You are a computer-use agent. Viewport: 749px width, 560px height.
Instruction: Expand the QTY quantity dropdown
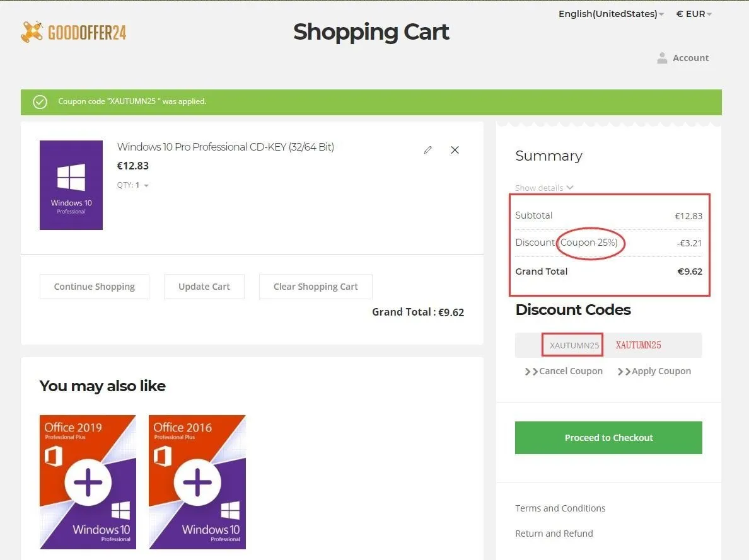point(133,185)
